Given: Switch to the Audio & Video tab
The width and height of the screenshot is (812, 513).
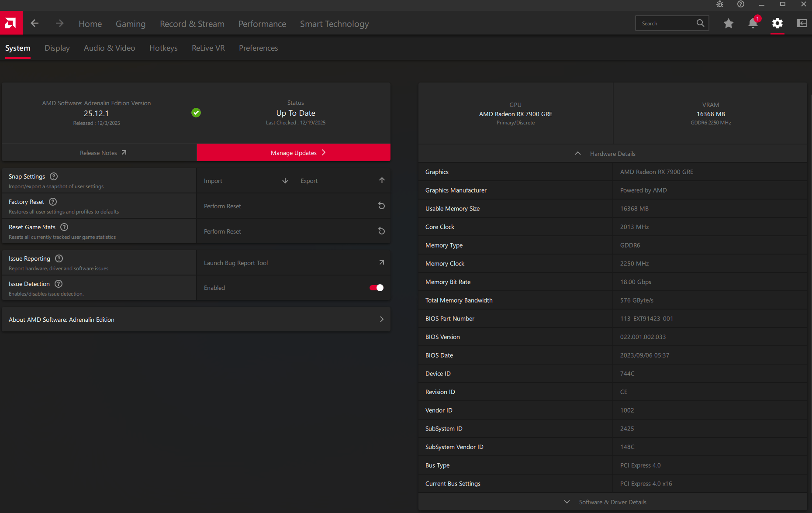Looking at the screenshot, I should click(x=109, y=48).
